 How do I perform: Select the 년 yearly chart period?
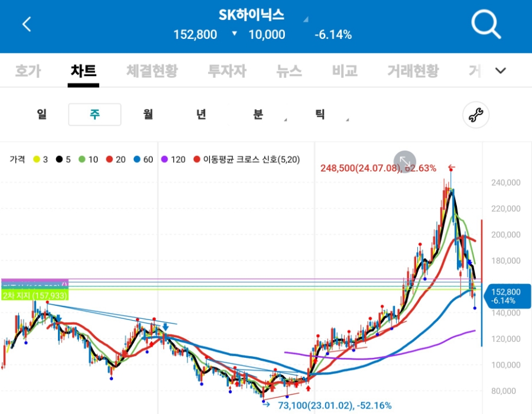pos(201,114)
